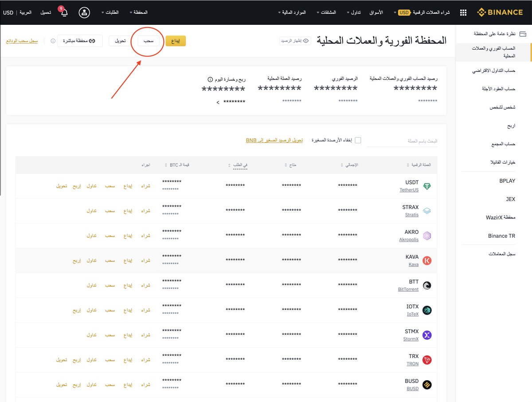
Task: Expand the derivatives dropdown in top navigation
Action: [x=326, y=12]
